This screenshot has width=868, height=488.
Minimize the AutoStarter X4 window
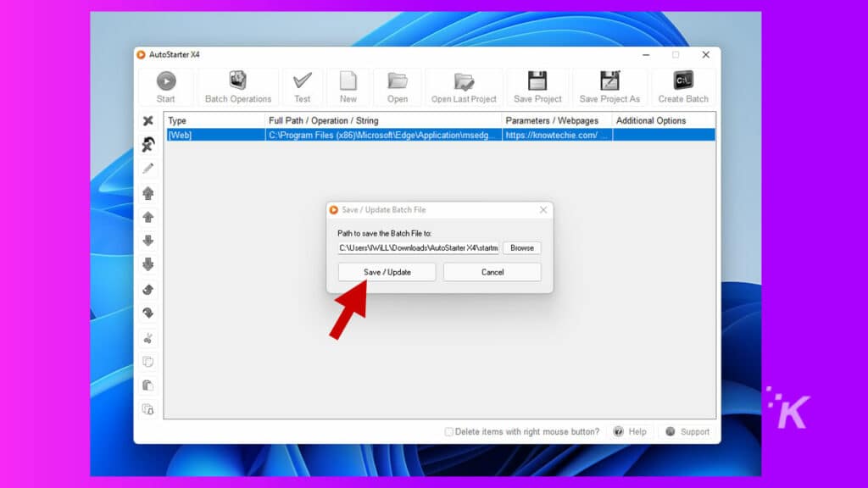646,55
